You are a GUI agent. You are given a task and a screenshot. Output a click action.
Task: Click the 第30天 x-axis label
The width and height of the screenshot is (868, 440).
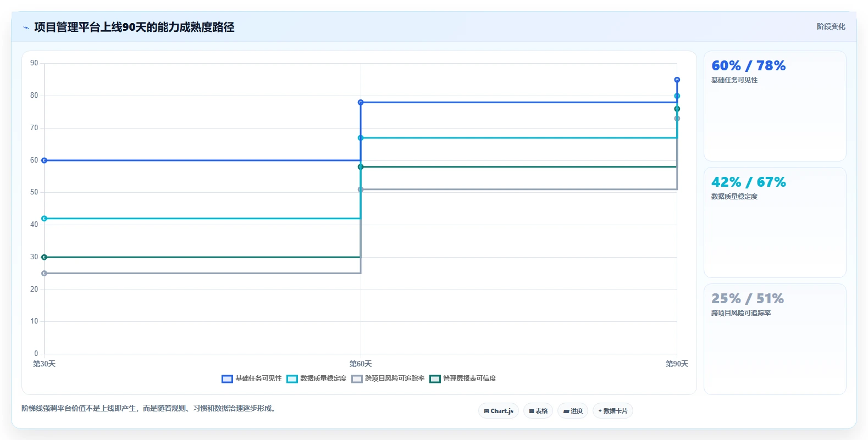[x=44, y=364]
